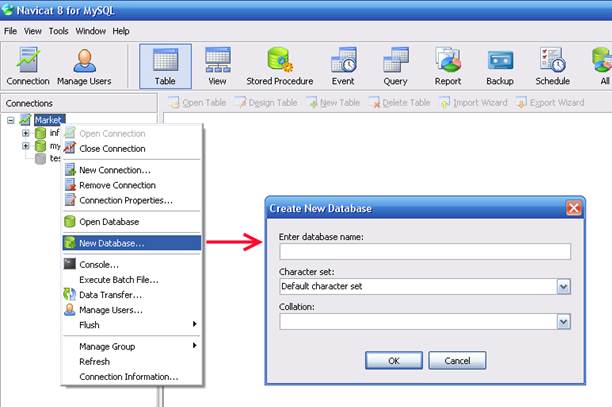
Task: Launch the Import Wizard toolbar item
Action: point(473,103)
